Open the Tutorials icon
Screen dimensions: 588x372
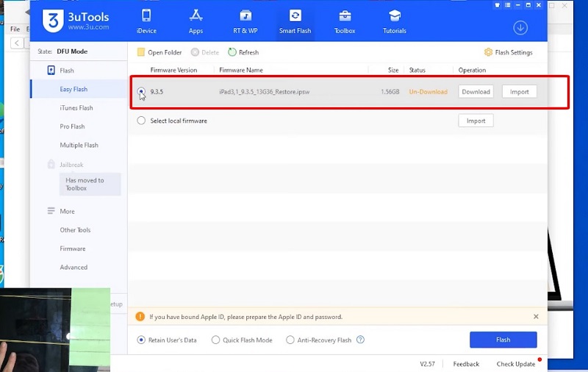(395, 16)
